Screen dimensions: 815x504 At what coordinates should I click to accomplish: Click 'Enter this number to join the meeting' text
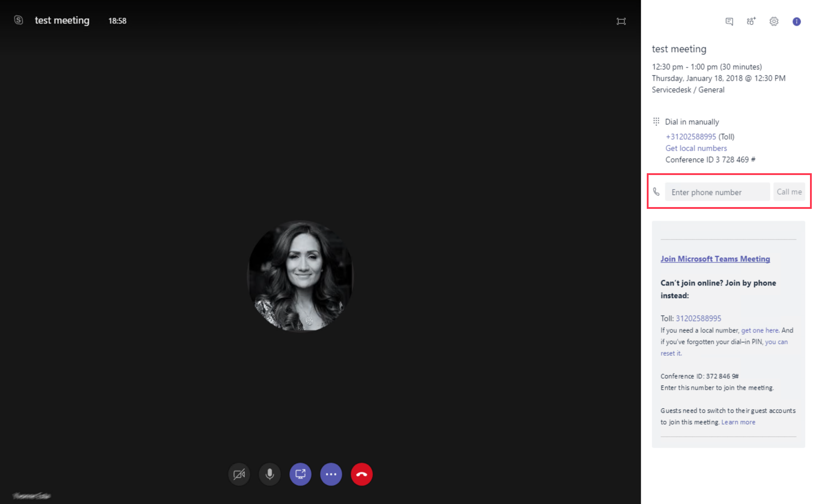coord(717,387)
